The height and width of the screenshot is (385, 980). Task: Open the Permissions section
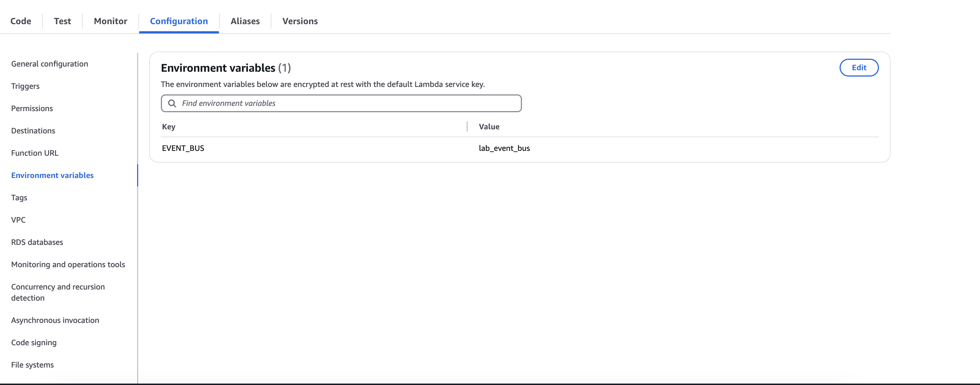coord(32,109)
